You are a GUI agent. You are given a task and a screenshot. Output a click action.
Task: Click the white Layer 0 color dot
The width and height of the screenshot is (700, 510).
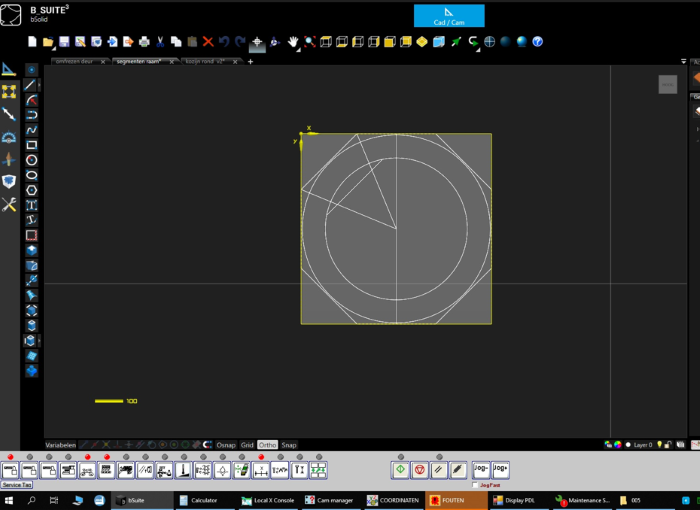[x=628, y=444]
